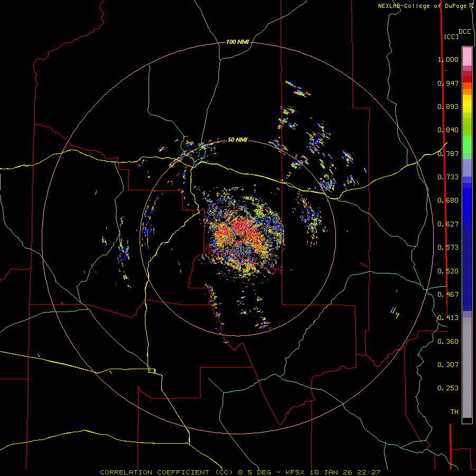Click the 0.947 value on the legend
This screenshot has height=476, width=476.
(448, 83)
